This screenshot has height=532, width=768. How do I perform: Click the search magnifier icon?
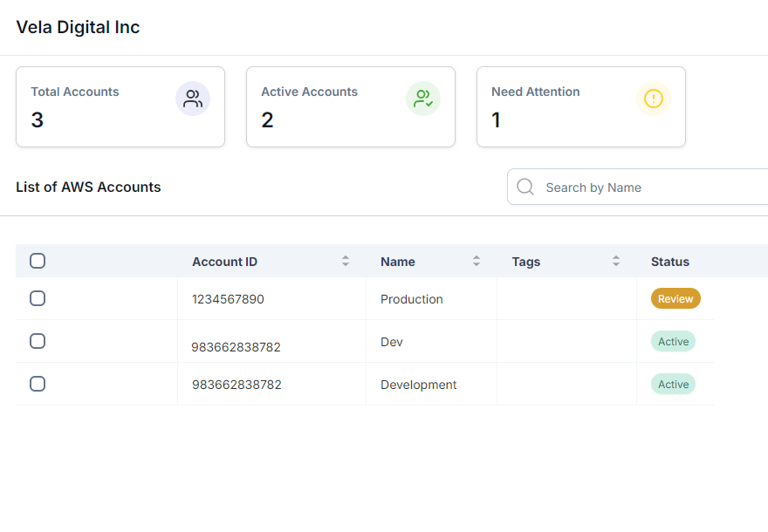tap(525, 187)
